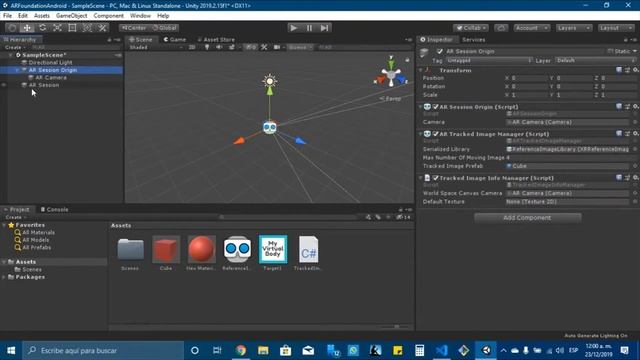Lock the Inspector panel
Image resolution: width=640 pixels, height=360 pixels.
point(626,40)
